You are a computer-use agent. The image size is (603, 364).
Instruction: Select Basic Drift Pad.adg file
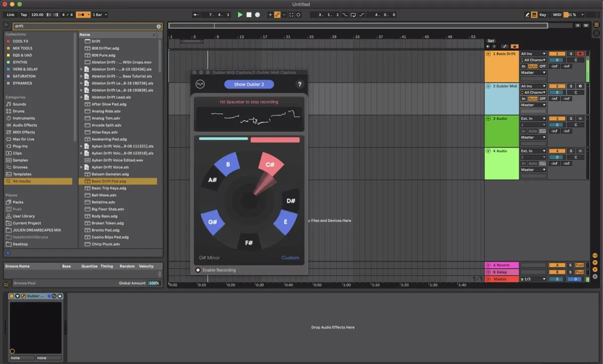click(118, 181)
